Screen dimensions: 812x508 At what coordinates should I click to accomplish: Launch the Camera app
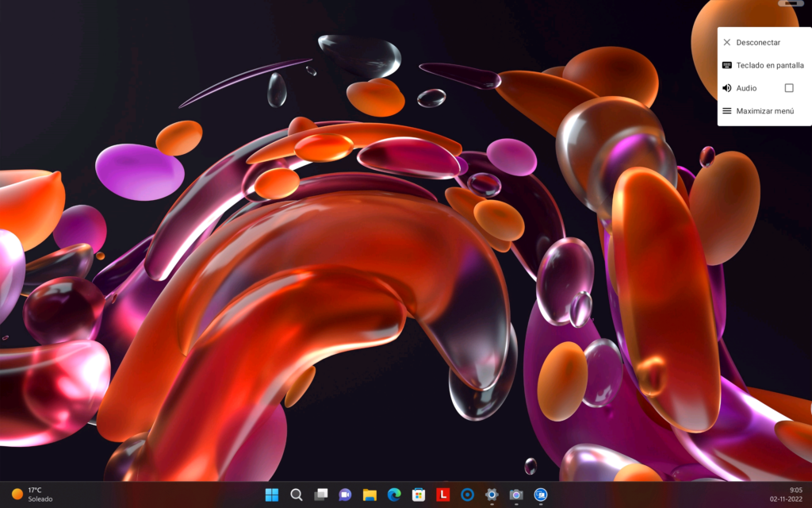pyautogui.click(x=516, y=494)
